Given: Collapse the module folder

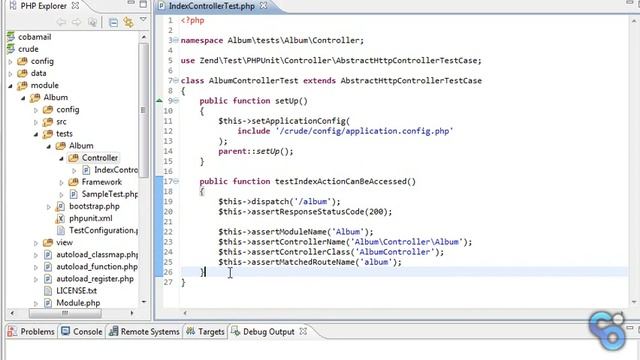Looking at the screenshot, I should [x=11, y=86].
